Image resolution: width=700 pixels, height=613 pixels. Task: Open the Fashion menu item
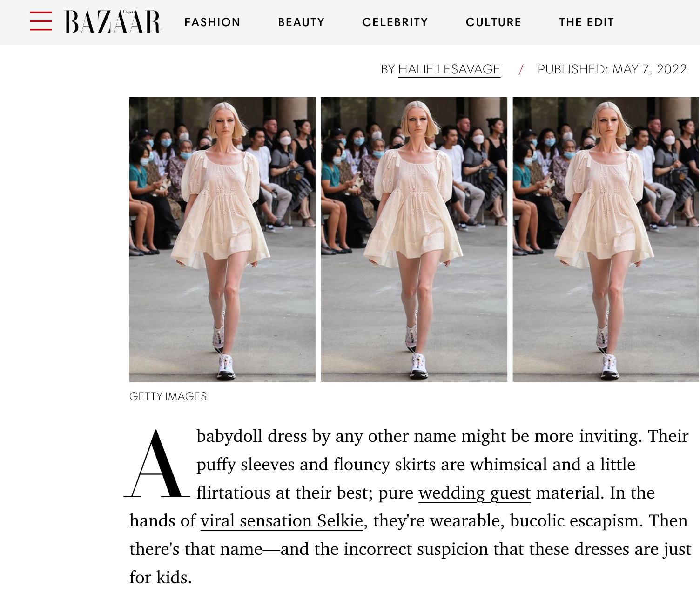[212, 22]
